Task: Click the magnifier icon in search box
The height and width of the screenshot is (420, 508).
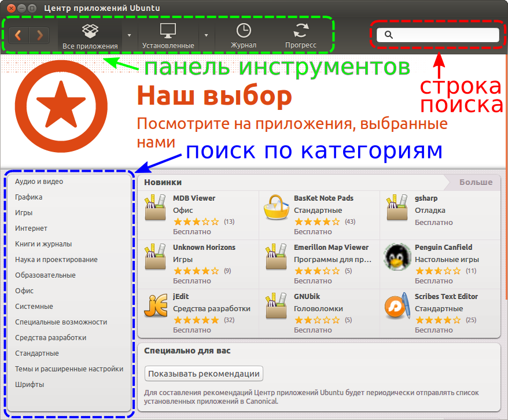Action: [388, 35]
